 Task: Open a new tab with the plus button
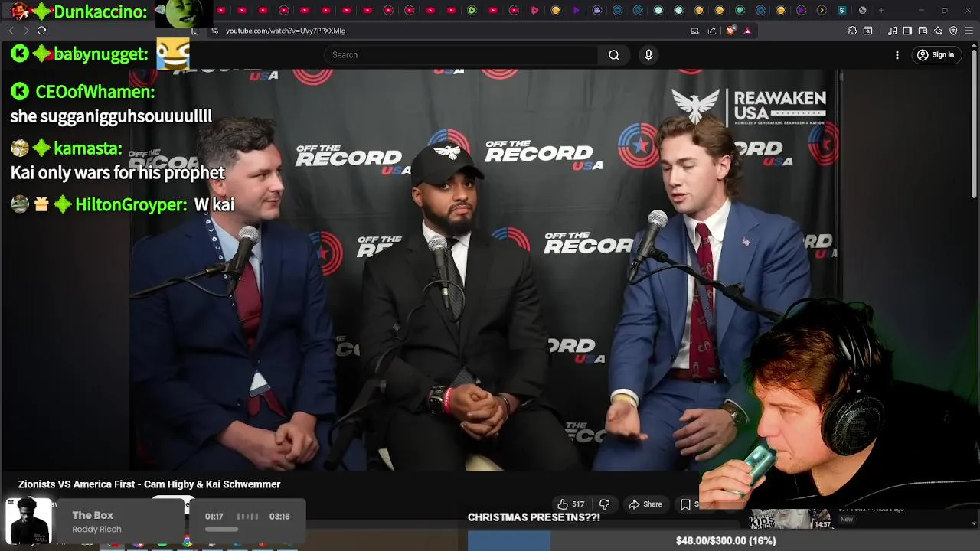coord(881,10)
